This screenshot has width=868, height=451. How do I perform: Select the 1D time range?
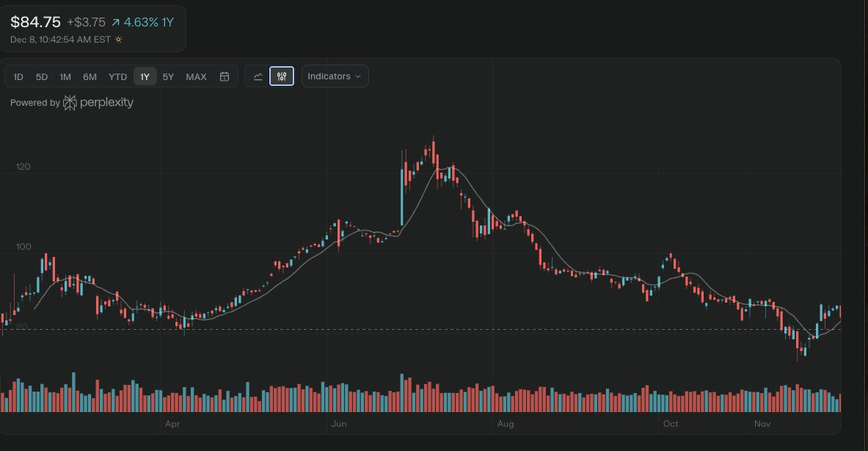coord(18,76)
